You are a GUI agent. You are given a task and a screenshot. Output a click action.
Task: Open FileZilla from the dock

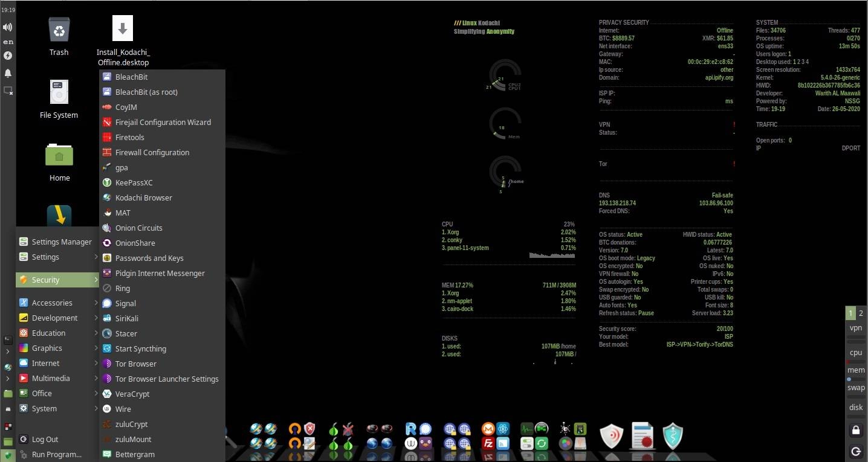coord(488,443)
